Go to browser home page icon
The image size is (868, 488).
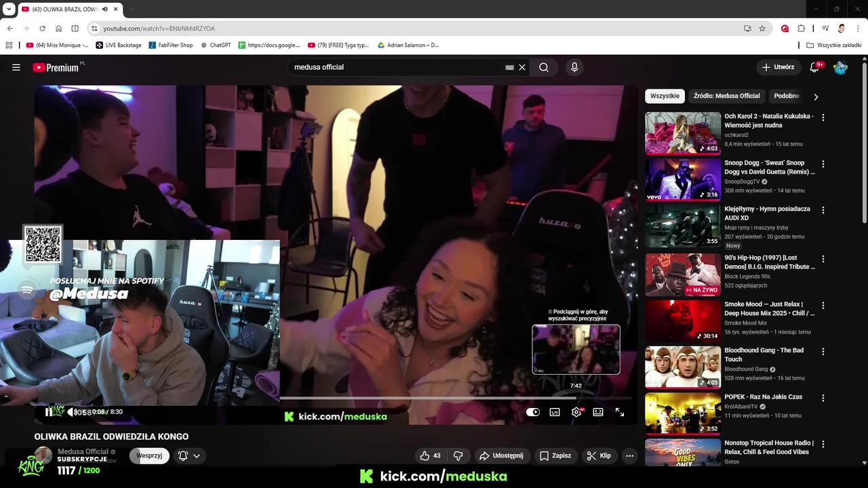pos(59,28)
